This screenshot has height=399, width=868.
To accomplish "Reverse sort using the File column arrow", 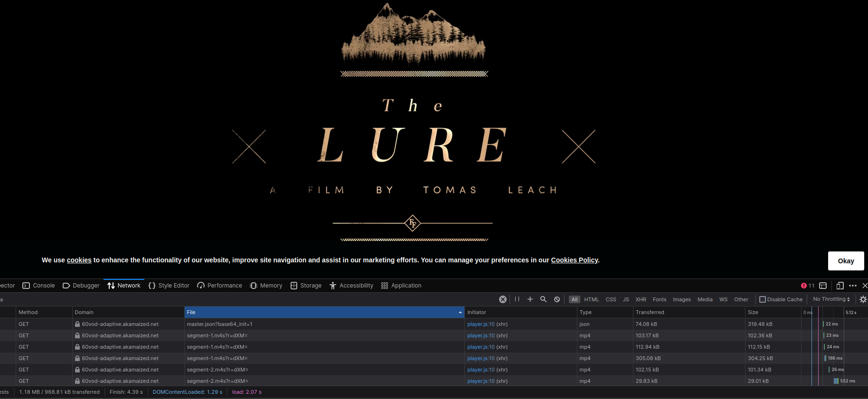I will click(460, 312).
